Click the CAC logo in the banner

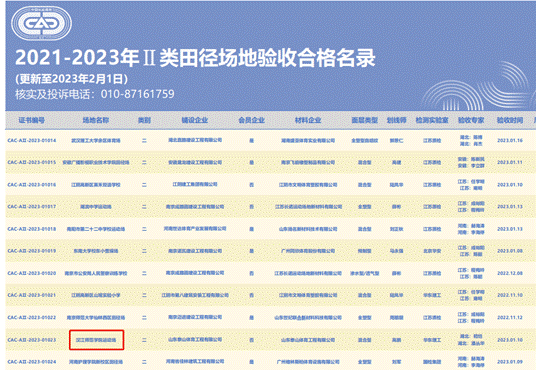41,23
